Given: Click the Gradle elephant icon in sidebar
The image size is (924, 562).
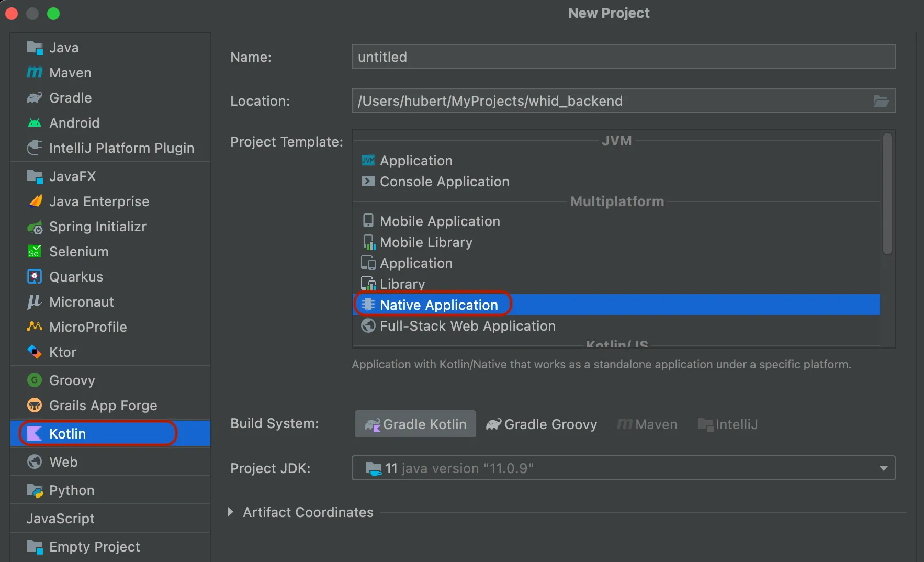Looking at the screenshot, I should (x=35, y=98).
